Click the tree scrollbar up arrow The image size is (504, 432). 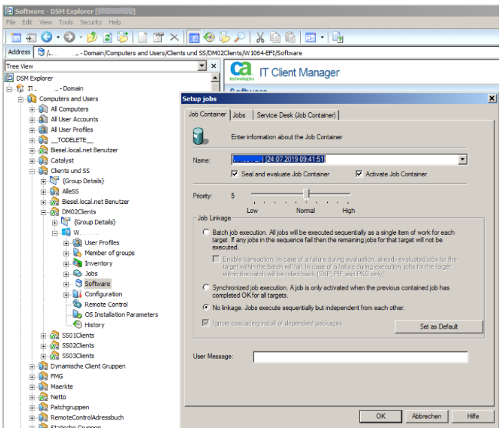215,78
